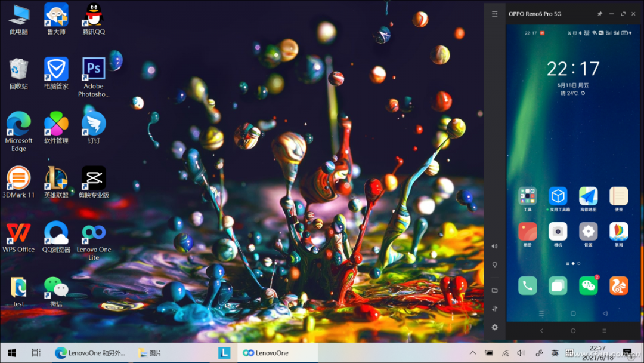Viewport: 644px width, 363px height.
Task: Open the LenovoOne sidebar settings gear
Action: click(x=494, y=327)
